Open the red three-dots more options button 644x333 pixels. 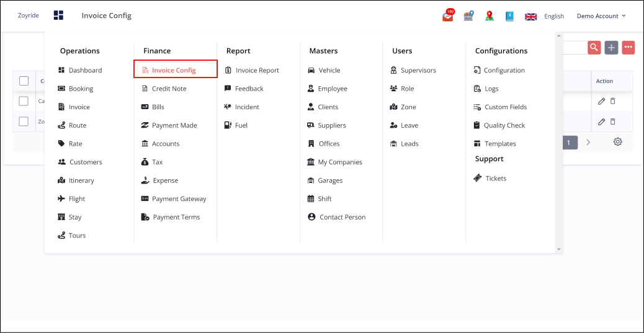[628, 48]
